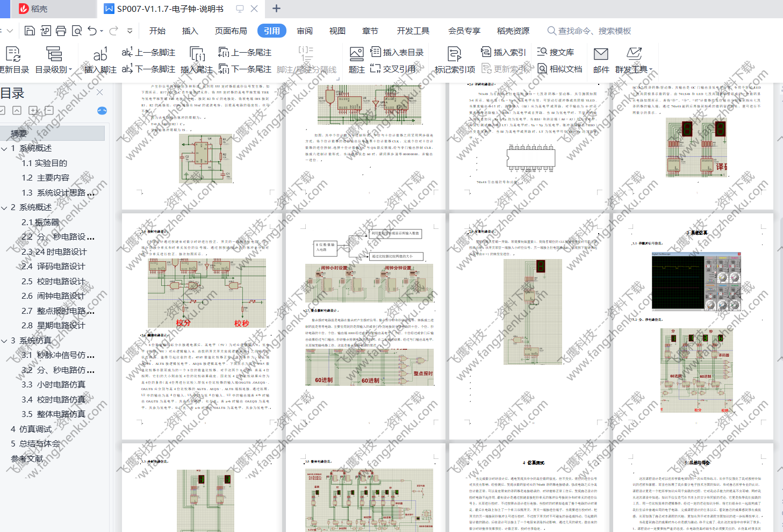Screen dimensions: 783x532
Task: Add a new tab with plus button
Action: [x=276, y=9]
